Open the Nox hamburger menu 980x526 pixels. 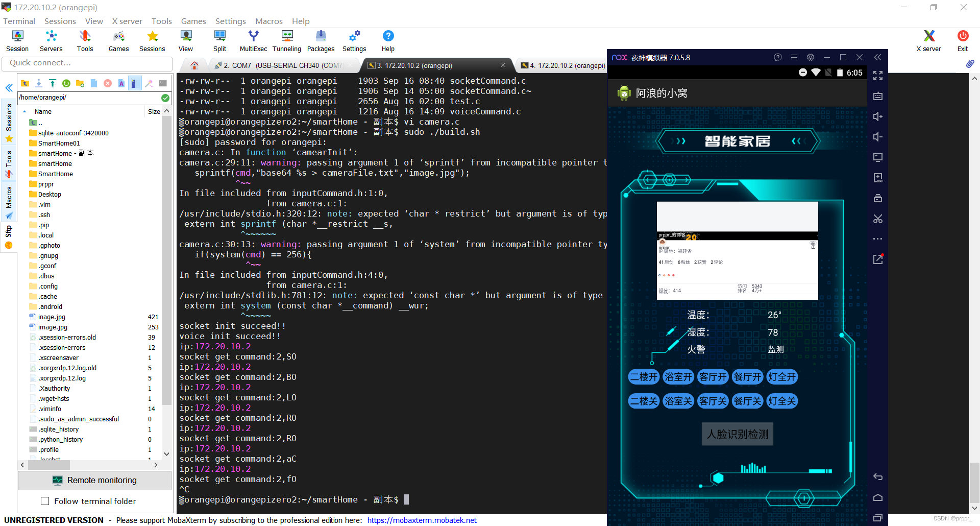click(794, 57)
